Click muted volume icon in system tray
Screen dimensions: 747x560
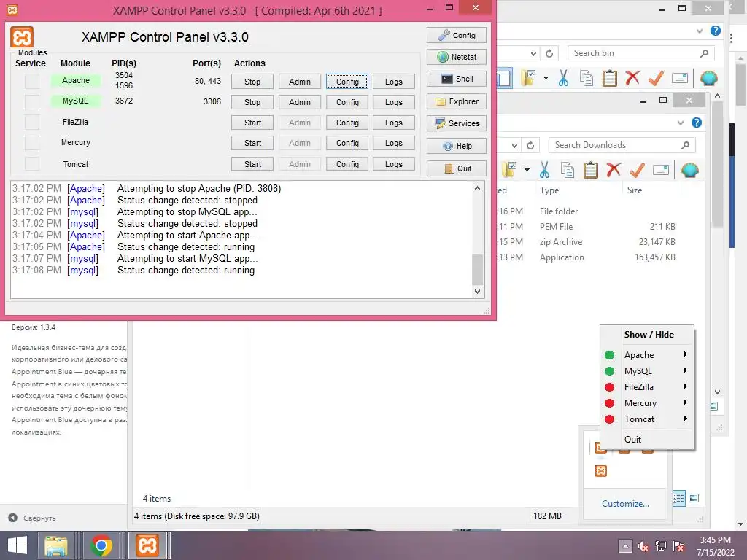[x=643, y=547]
